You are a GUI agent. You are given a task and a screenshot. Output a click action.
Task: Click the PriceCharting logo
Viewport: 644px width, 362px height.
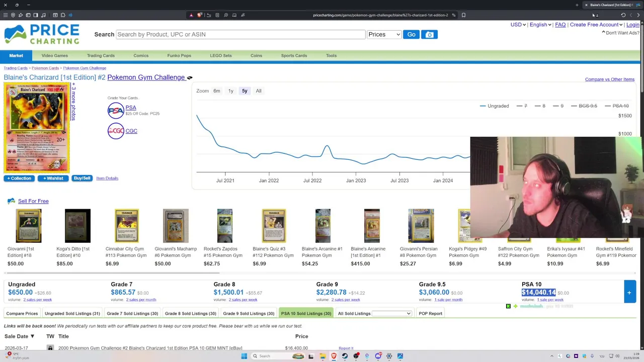pos(42,34)
